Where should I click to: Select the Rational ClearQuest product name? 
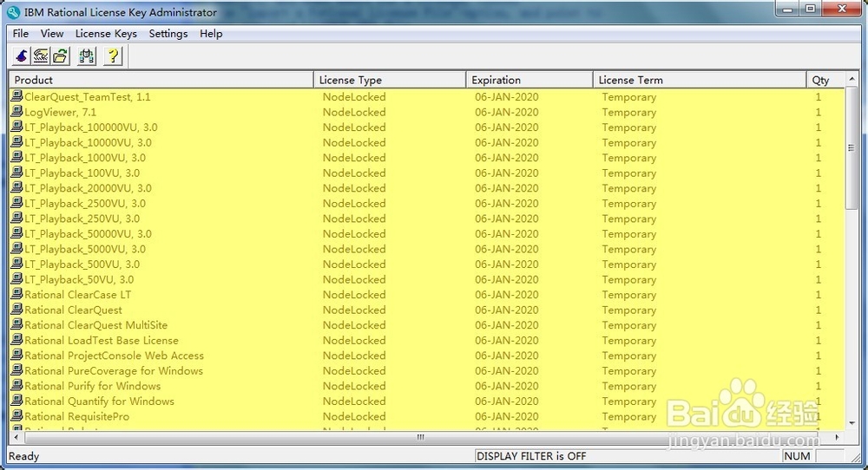(73, 310)
